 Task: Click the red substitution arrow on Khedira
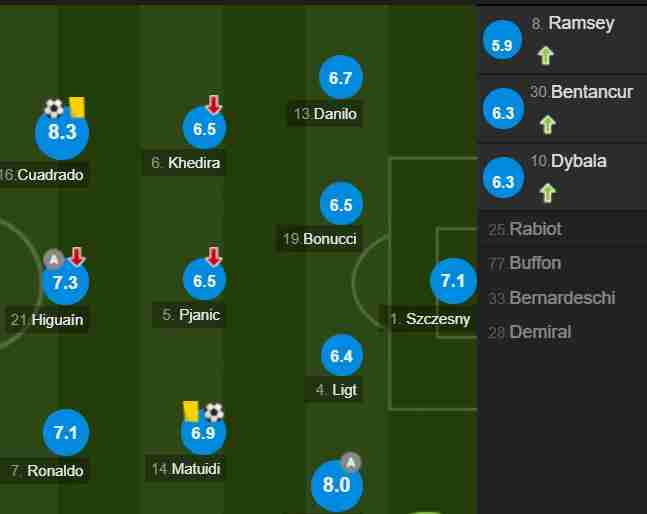[214, 104]
